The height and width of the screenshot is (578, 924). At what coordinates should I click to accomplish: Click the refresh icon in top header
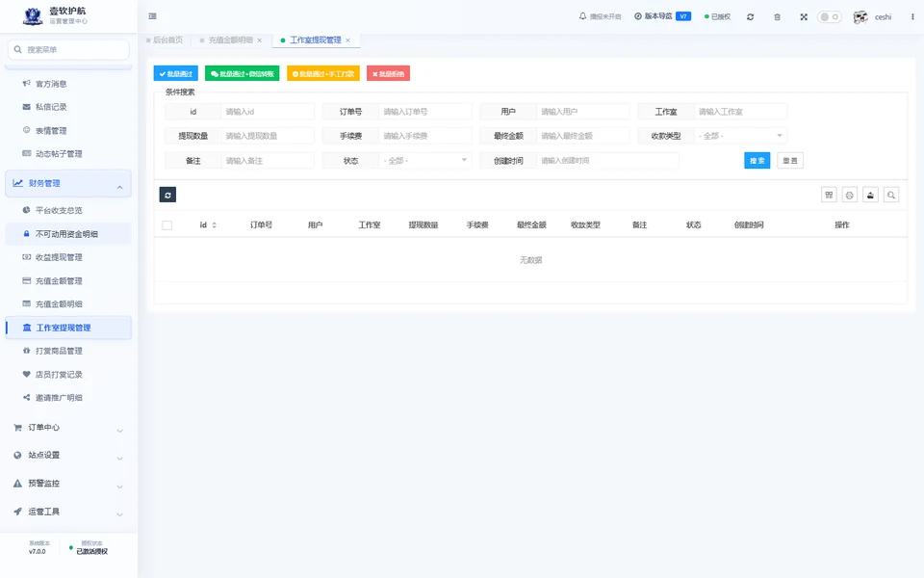(750, 17)
